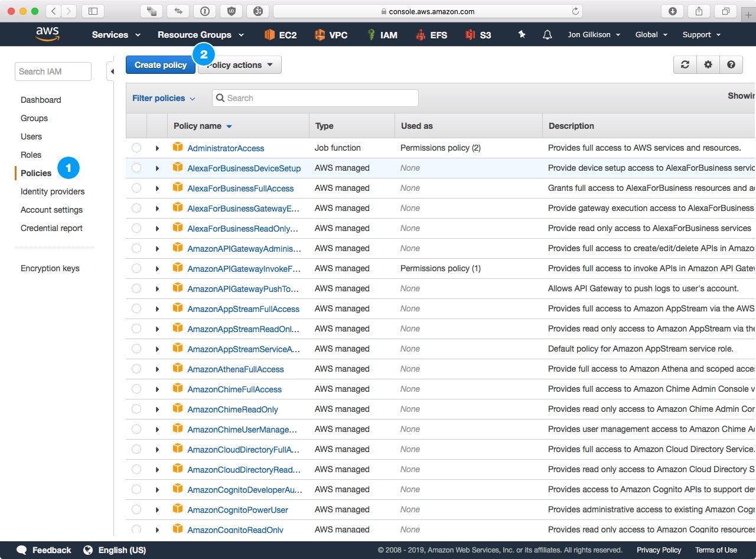This screenshot has height=559, width=756.
Task: Go to IAM Dashboard
Action: click(41, 100)
